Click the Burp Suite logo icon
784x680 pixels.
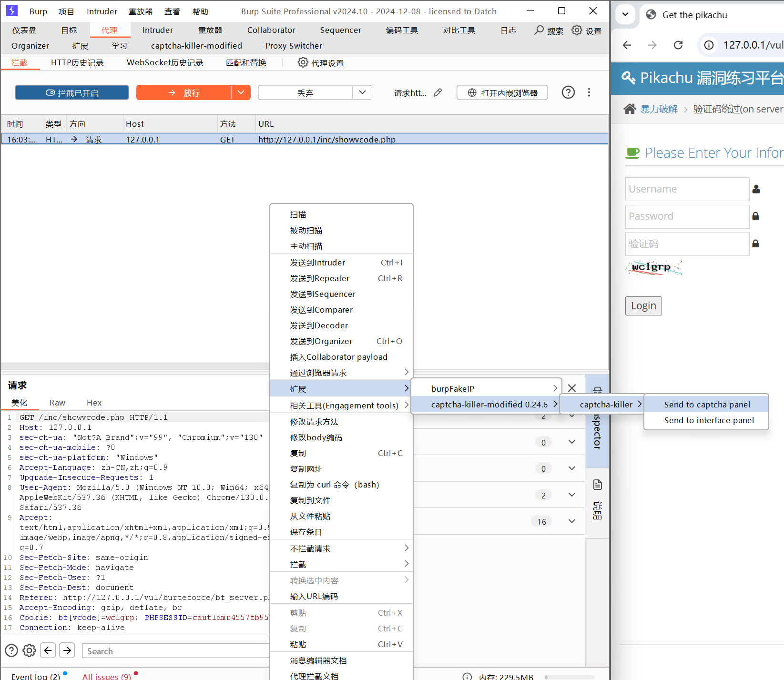(12, 10)
